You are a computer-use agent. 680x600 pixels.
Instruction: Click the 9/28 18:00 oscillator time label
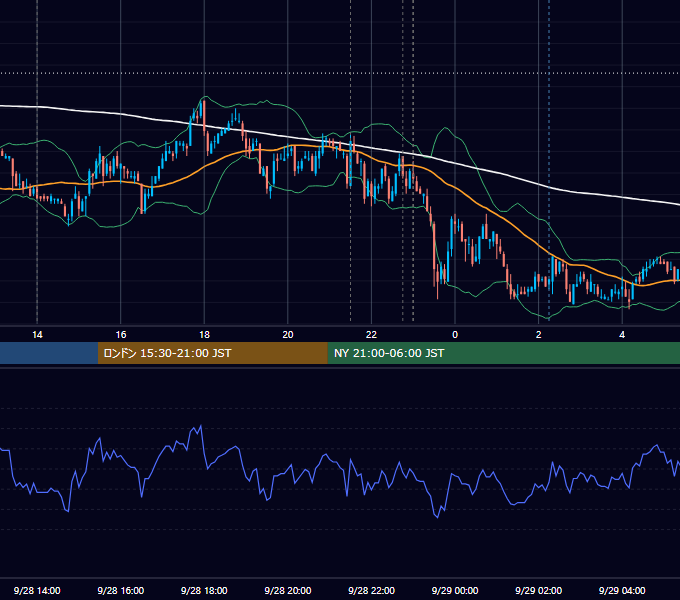(204, 590)
